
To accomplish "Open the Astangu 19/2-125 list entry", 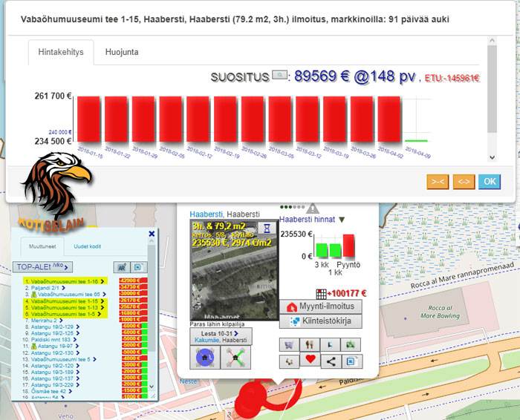I will pos(52,333).
